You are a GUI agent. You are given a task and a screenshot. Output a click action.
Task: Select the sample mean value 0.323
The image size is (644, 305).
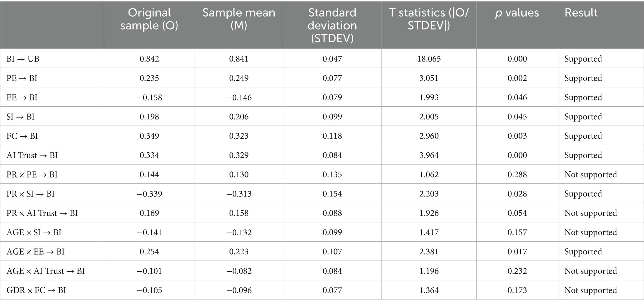(x=239, y=136)
